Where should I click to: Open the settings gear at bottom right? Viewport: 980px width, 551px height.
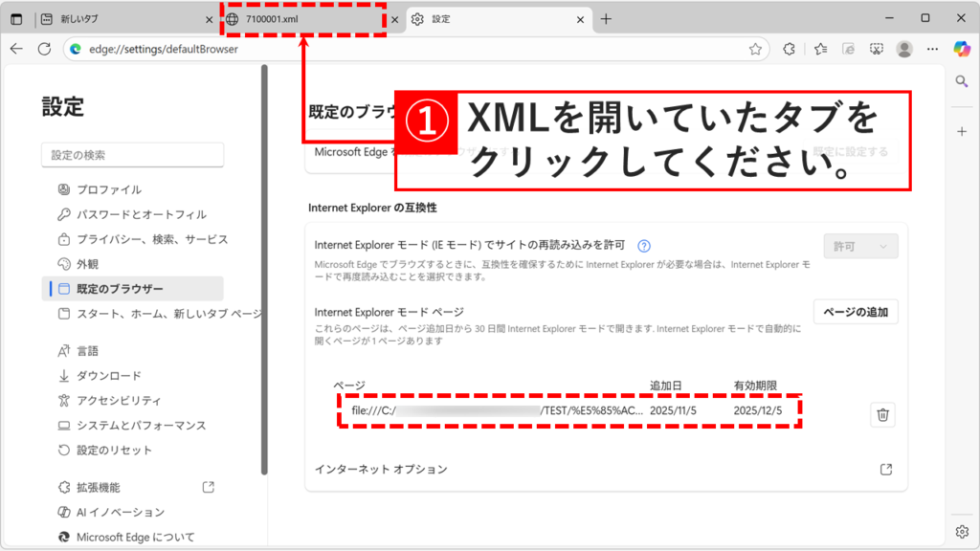[x=962, y=531]
